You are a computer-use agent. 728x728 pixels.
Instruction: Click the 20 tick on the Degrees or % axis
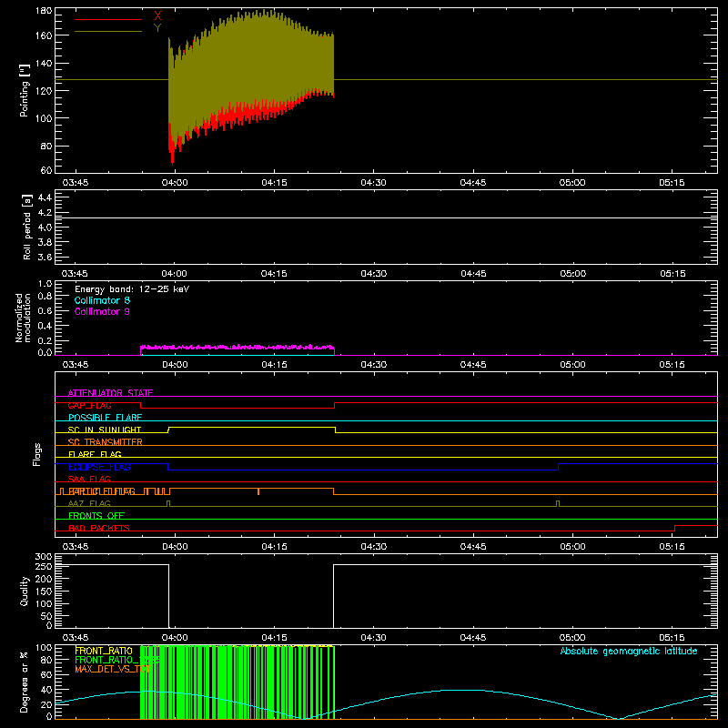pos(46,704)
